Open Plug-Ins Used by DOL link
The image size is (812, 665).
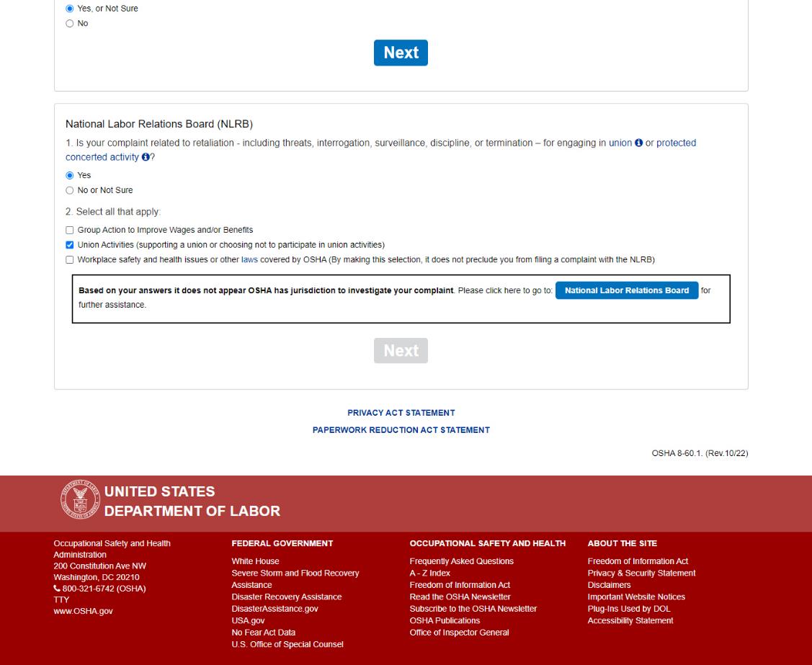(x=629, y=609)
